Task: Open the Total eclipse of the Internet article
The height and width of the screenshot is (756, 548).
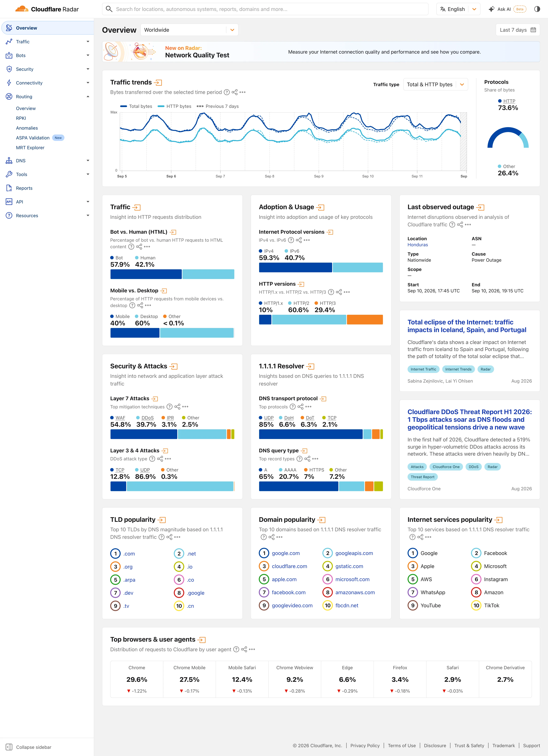Action: [467, 326]
